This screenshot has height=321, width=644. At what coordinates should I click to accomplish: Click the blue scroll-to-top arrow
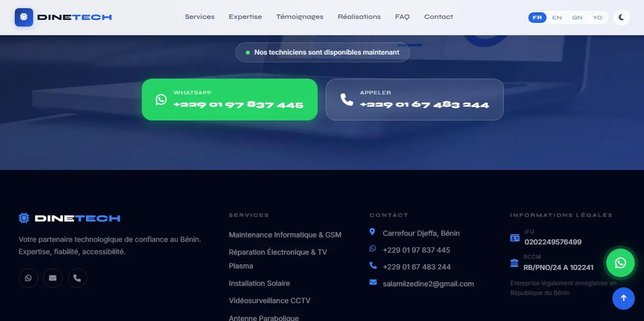click(x=623, y=299)
